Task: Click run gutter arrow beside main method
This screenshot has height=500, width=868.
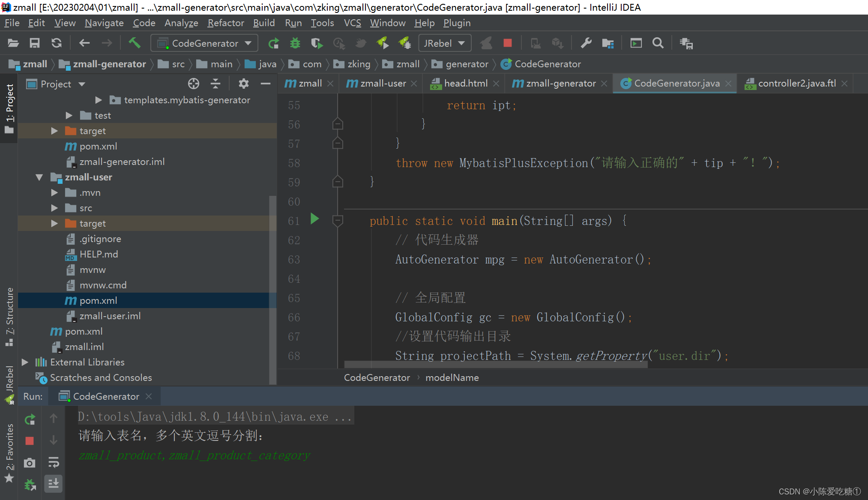Action: [x=314, y=219]
